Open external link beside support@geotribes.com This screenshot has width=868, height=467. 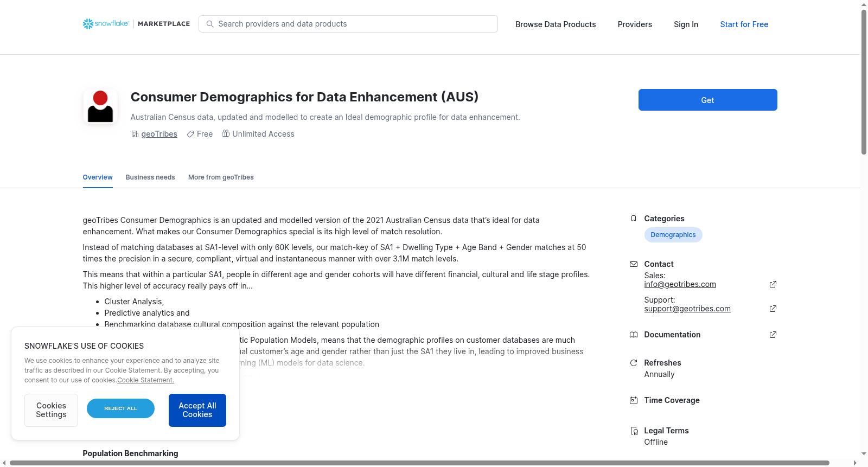tap(773, 309)
